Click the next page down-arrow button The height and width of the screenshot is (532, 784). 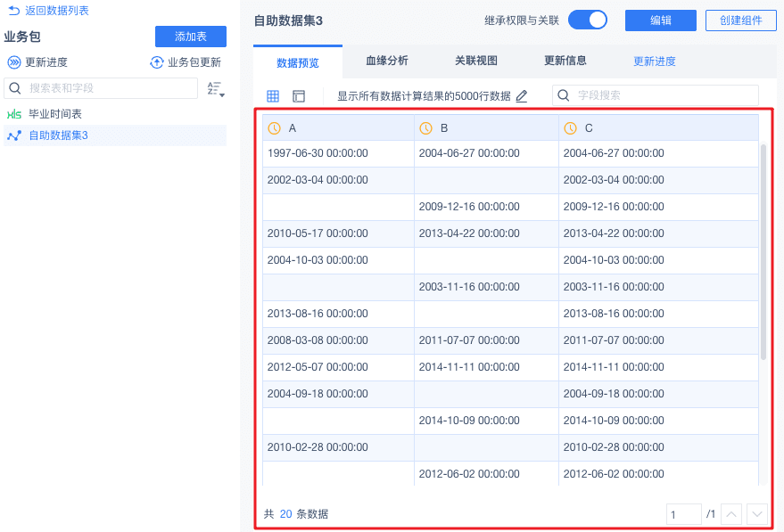coord(757,514)
